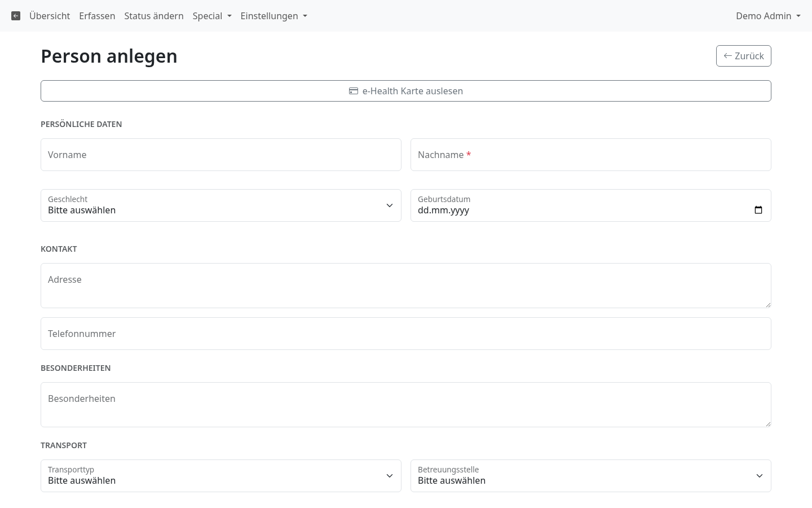Open the Übersicht page
The image size is (812, 508).
(x=50, y=16)
